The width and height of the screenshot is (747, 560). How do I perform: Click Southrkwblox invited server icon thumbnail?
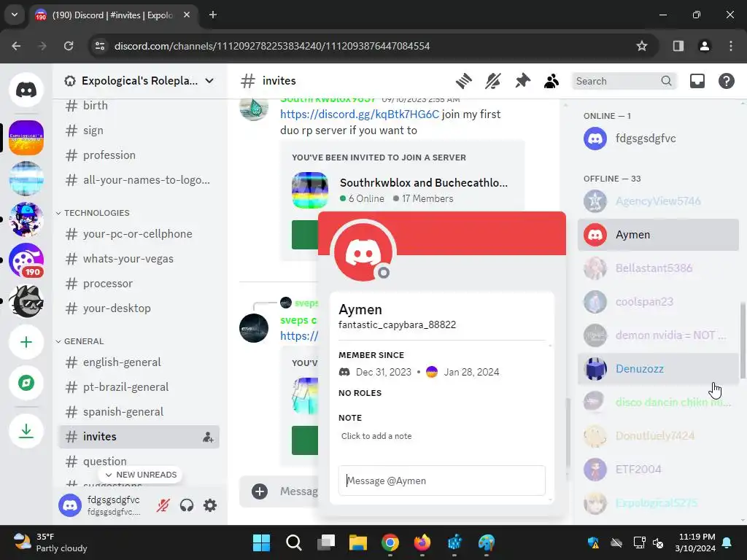pyautogui.click(x=310, y=190)
